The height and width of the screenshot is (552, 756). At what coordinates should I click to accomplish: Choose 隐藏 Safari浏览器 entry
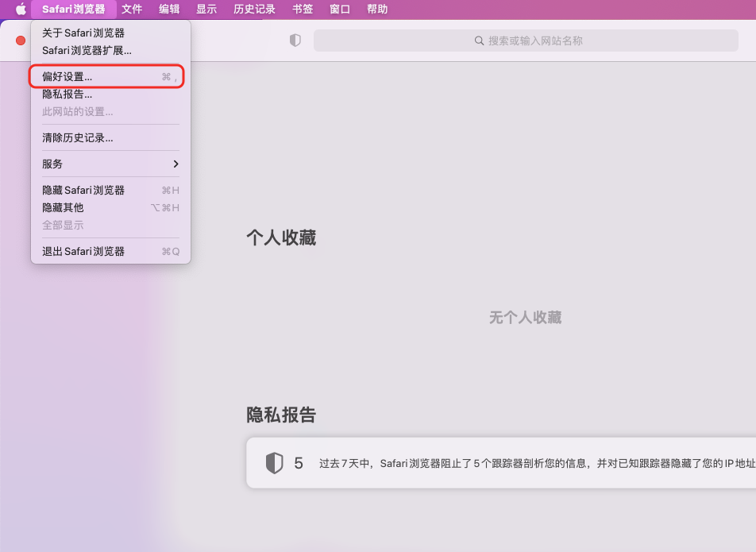click(110, 191)
